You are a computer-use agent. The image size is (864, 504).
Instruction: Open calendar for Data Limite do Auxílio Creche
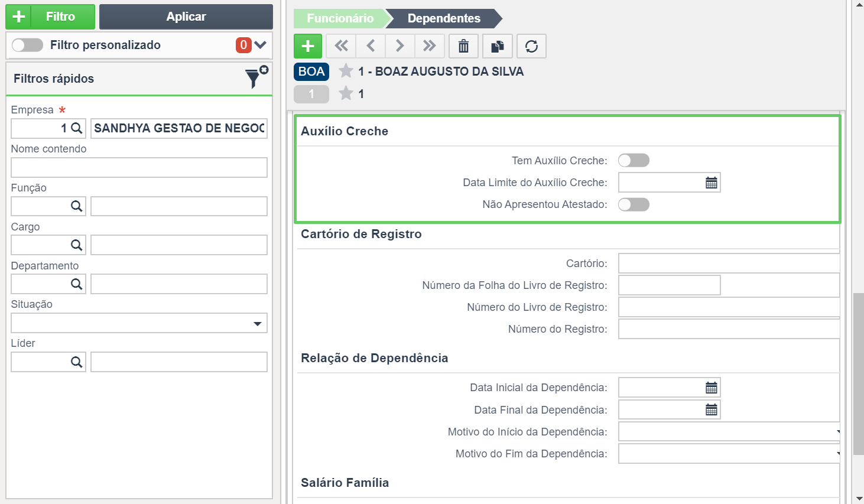click(x=711, y=183)
